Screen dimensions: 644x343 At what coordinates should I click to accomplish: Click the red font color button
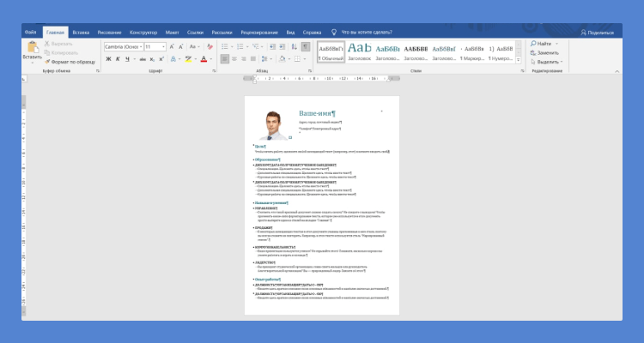point(204,59)
